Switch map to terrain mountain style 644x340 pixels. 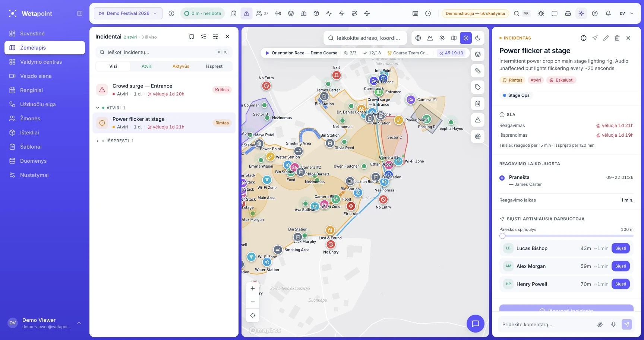click(x=430, y=38)
